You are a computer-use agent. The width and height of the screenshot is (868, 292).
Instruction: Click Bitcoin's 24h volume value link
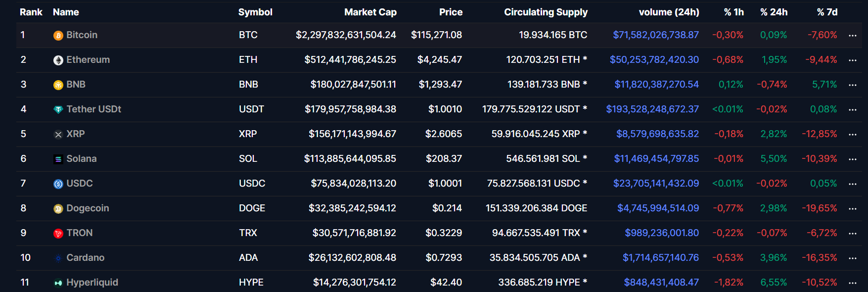coord(655,35)
